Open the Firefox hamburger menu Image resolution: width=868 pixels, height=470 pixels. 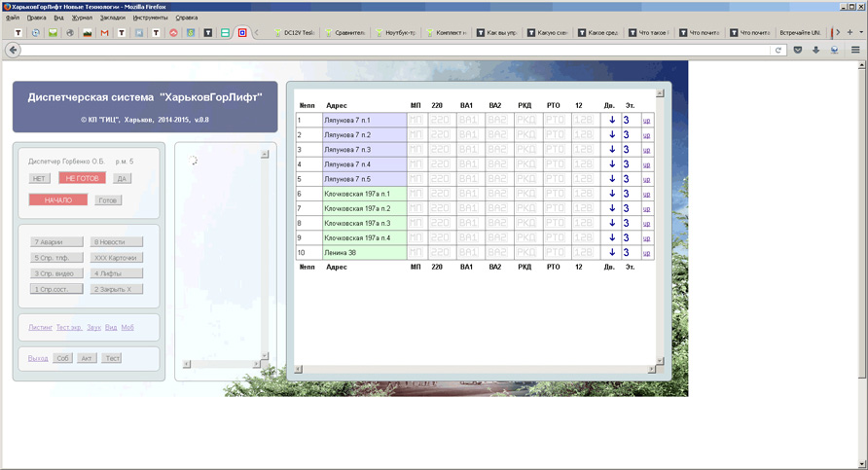pyautogui.click(x=854, y=50)
